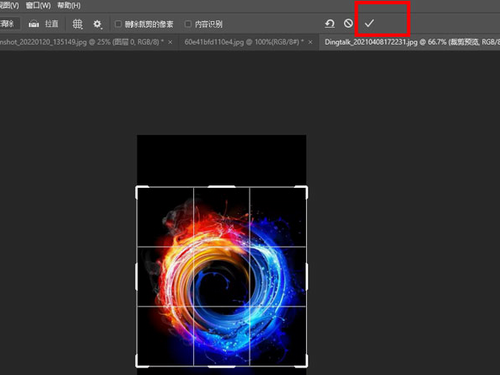
Task: Click the 清除 button
Action: point(9,24)
